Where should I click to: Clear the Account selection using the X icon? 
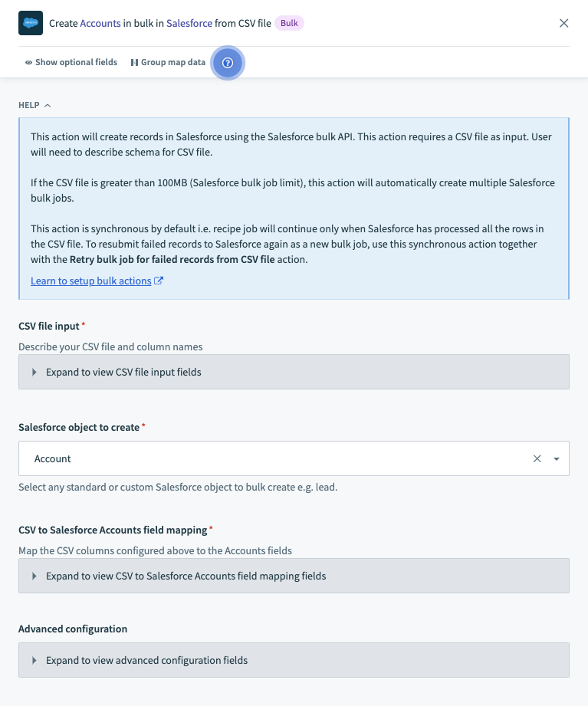[537, 458]
